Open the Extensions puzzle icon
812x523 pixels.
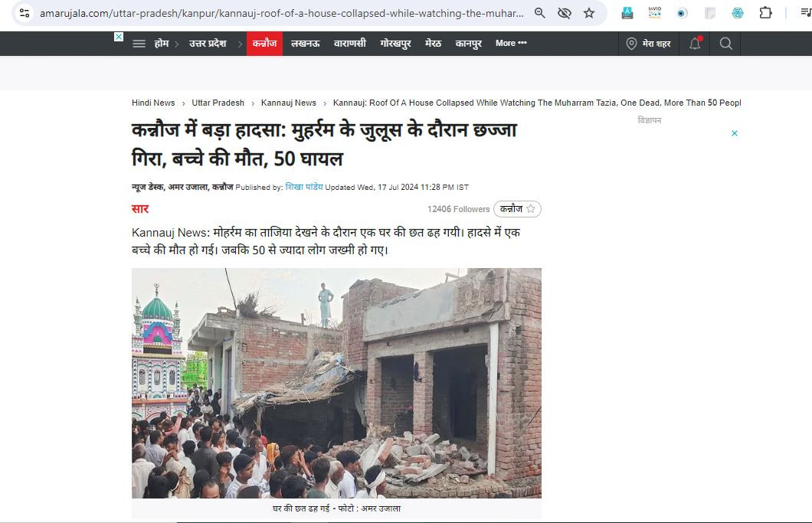tap(765, 12)
